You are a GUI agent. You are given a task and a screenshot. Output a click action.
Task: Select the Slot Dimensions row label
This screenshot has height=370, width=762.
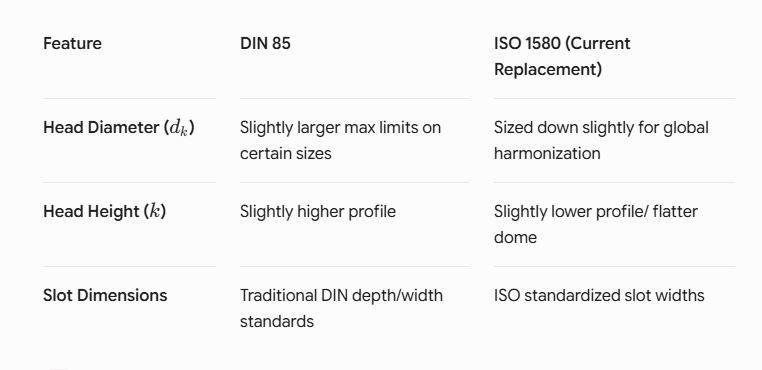[105, 295]
